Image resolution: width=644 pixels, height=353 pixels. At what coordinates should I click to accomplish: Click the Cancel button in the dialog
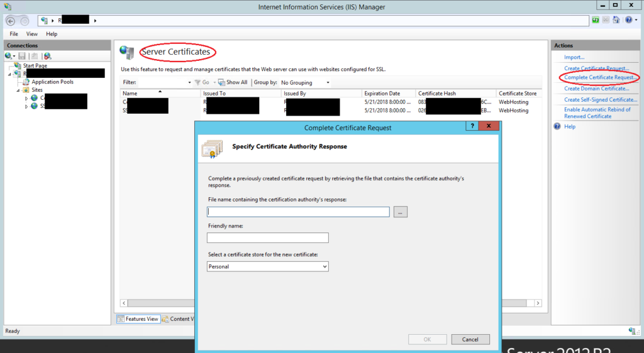(x=470, y=339)
